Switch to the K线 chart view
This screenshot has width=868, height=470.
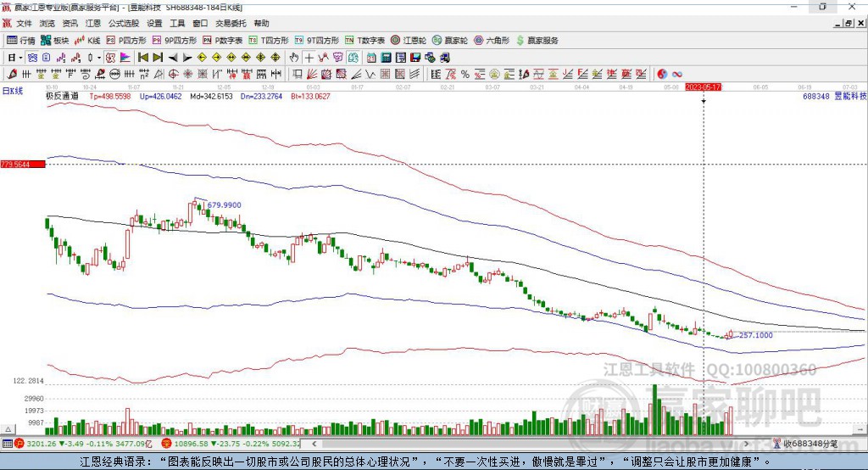click(87, 41)
